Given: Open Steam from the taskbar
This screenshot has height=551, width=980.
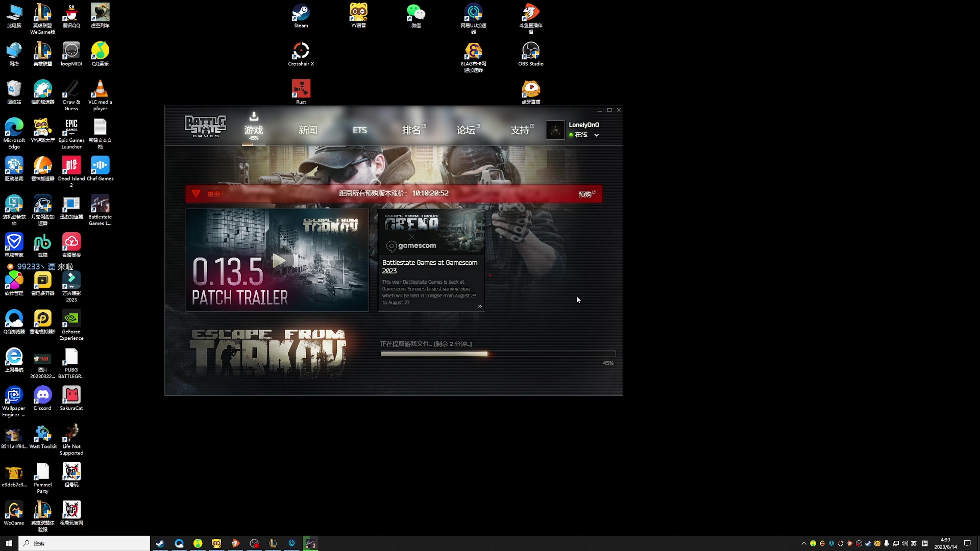Looking at the screenshot, I should coord(160,543).
